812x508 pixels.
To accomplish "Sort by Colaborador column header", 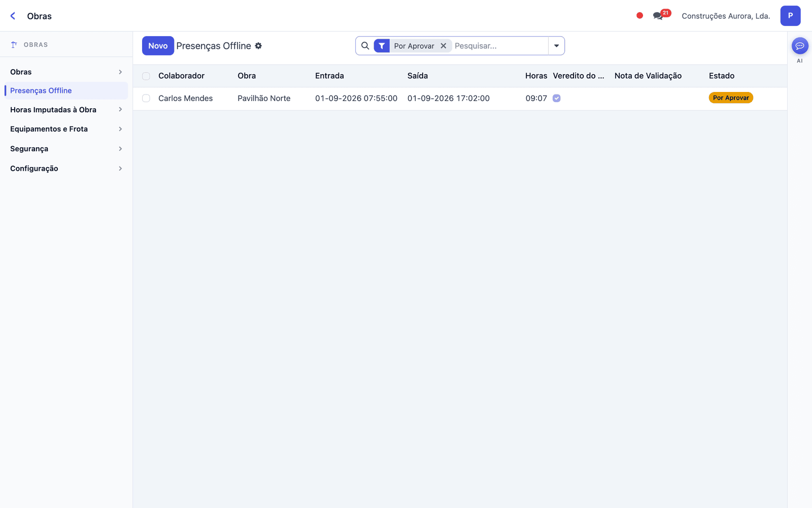I will 181,76.
